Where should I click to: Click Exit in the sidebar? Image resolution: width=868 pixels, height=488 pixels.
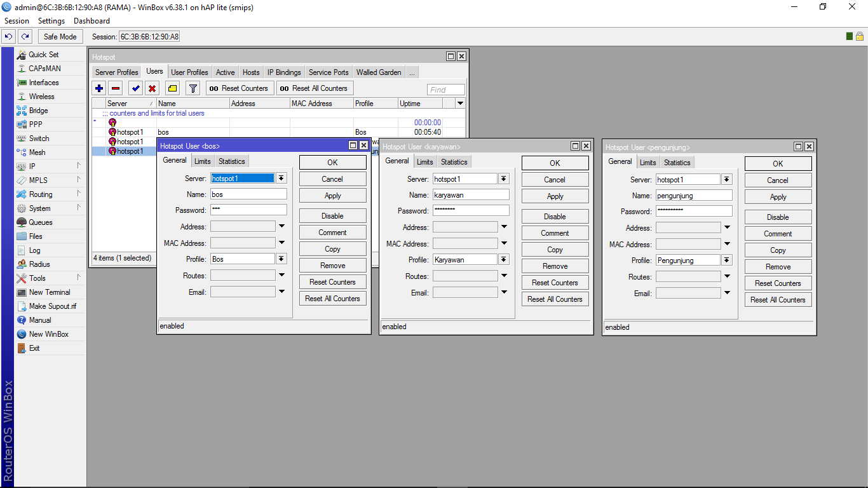point(34,348)
